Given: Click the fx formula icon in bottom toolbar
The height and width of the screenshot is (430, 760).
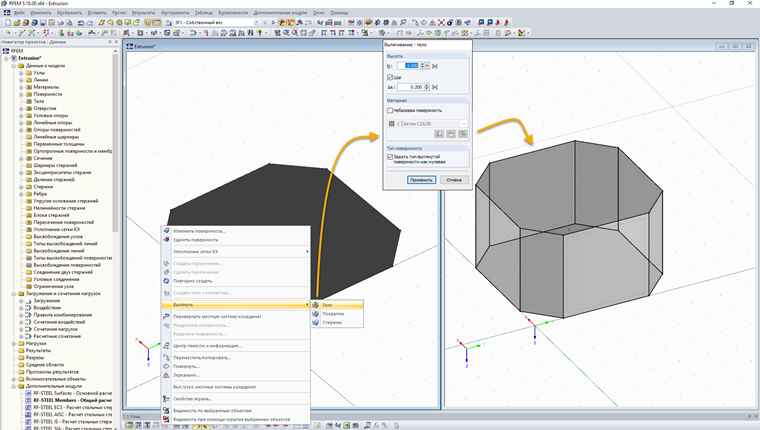Looking at the screenshot, I should tap(376, 425).
